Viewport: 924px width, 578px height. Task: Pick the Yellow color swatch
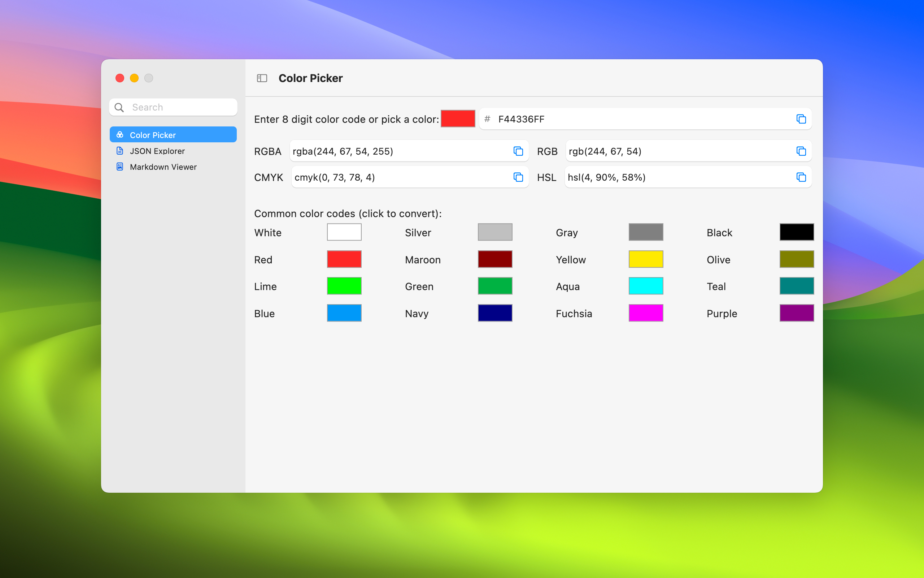(646, 259)
